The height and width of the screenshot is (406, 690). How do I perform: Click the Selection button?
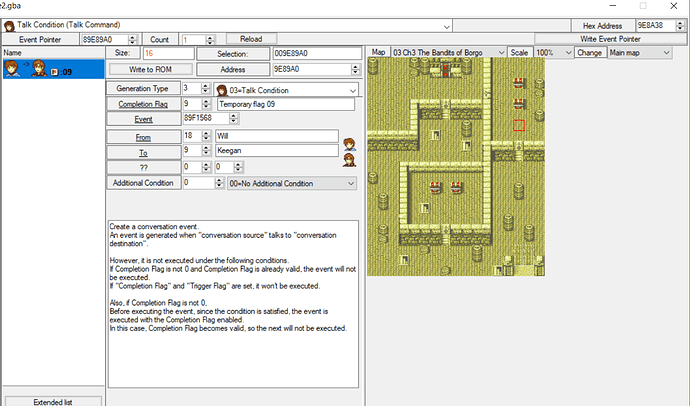pos(233,54)
